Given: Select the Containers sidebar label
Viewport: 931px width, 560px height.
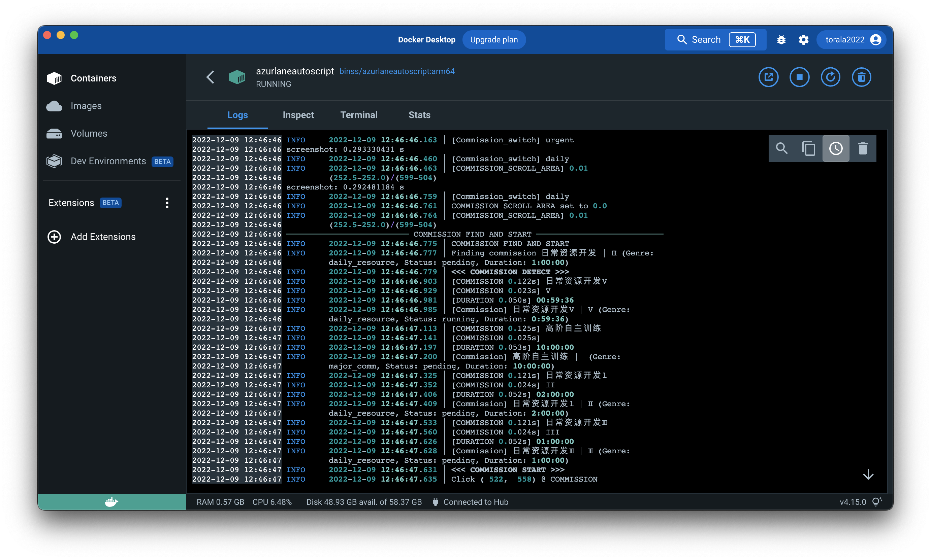Looking at the screenshot, I should click(94, 78).
